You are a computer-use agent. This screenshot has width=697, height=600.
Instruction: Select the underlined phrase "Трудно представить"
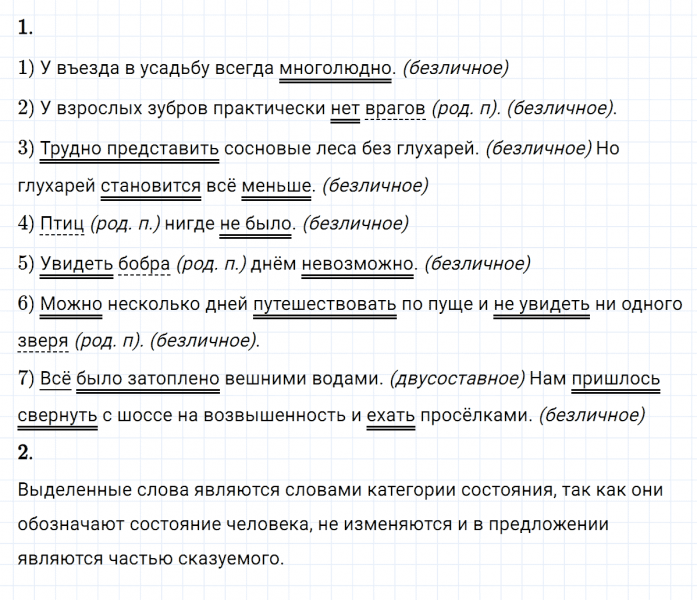tap(130, 148)
